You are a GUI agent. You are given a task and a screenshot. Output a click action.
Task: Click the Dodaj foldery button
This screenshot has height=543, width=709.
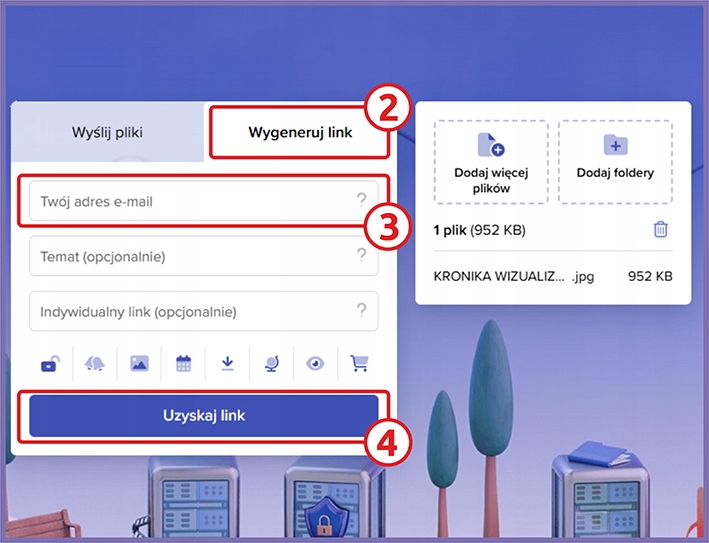click(x=615, y=161)
